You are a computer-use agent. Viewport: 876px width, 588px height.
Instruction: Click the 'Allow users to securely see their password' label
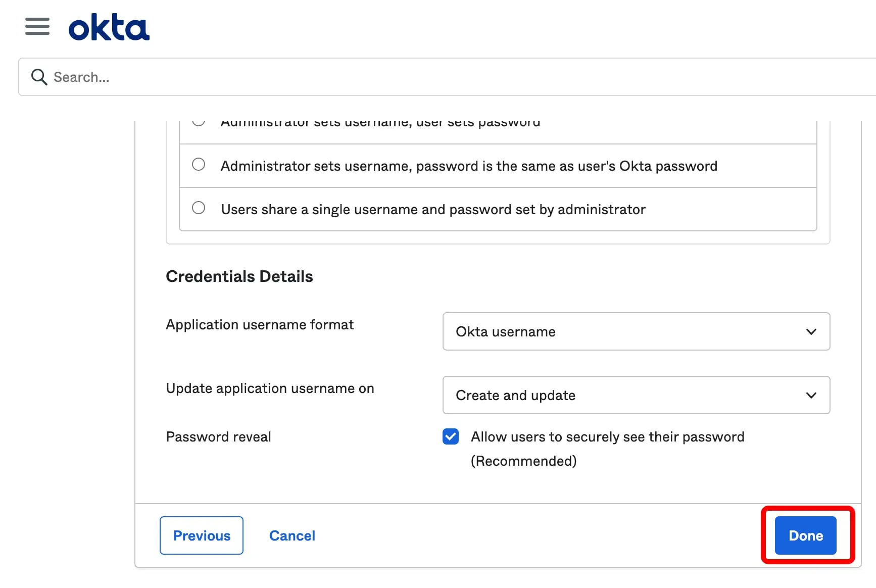click(x=608, y=449)
